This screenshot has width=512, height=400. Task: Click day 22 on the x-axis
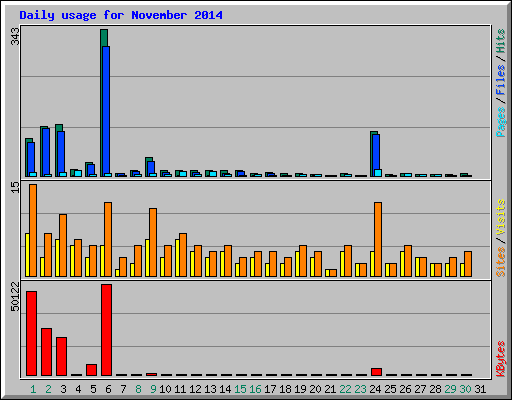[345, 389]
